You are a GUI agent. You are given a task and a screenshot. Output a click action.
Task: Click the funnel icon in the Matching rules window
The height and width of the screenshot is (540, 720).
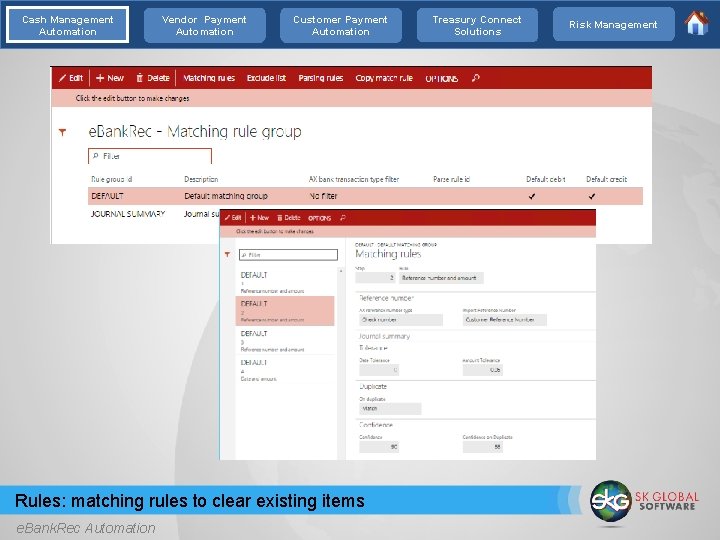tap(227, 254)
